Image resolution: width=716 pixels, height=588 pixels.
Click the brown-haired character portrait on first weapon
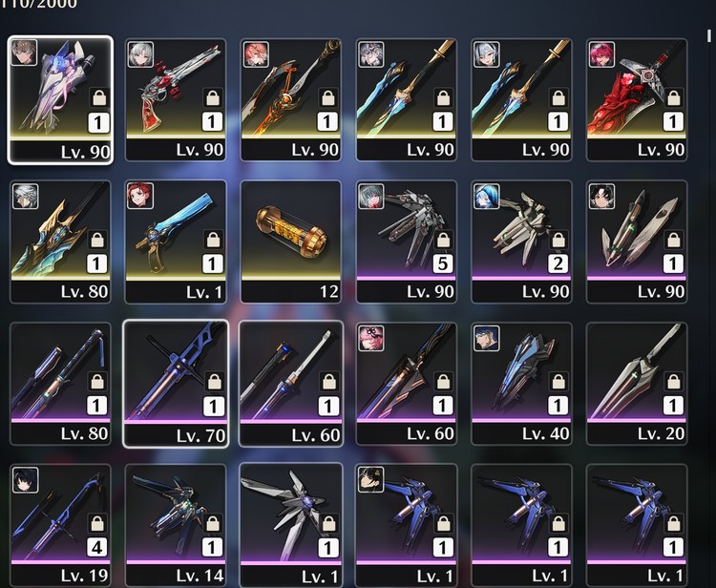(x=24, y=52)
